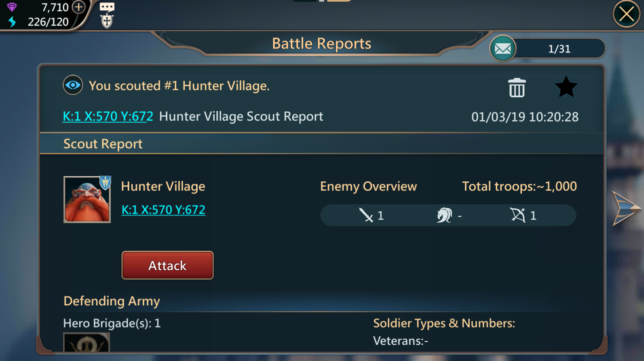The width and height of the screenshot is (644, 361).
Task: Delete this report with trash icon
Action: tap(517, 88)
